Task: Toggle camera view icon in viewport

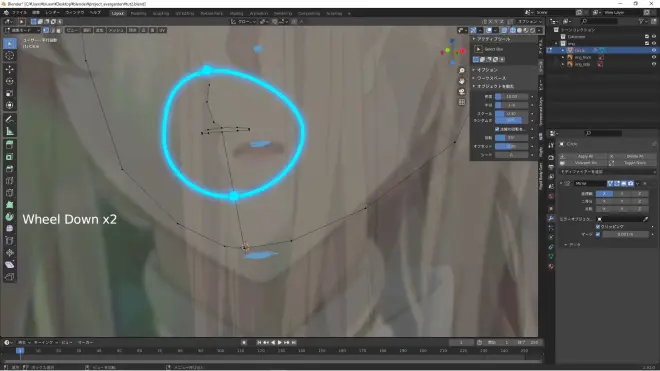Action: click(462, 92)
